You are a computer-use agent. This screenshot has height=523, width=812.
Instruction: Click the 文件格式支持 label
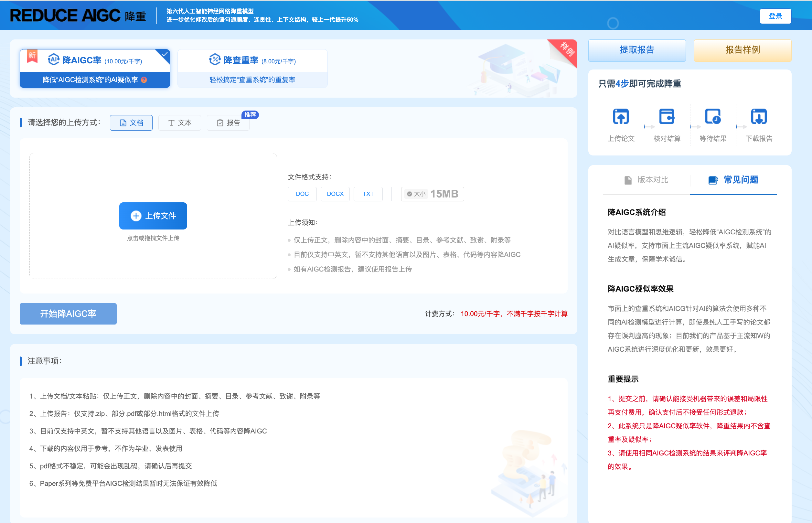tap(310, 177)
